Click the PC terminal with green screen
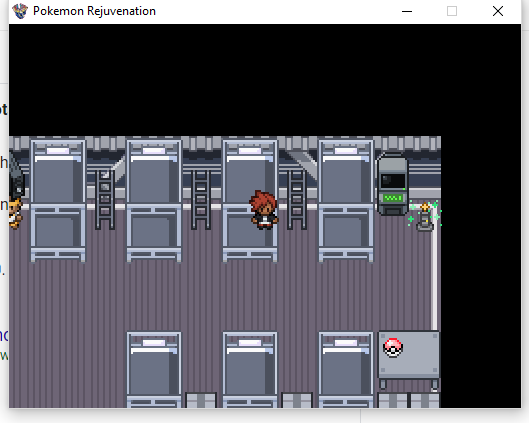The width and height of the screenshot is (529, 423). [x=392, y=184]
